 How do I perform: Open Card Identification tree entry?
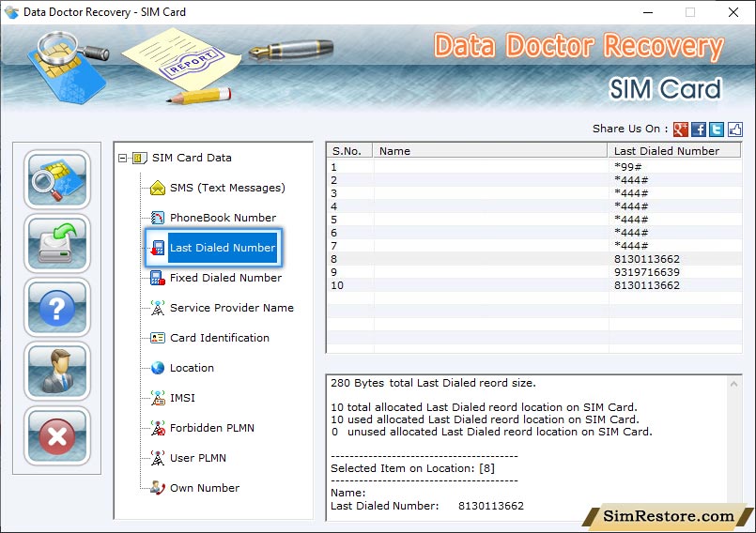(220, 338)
